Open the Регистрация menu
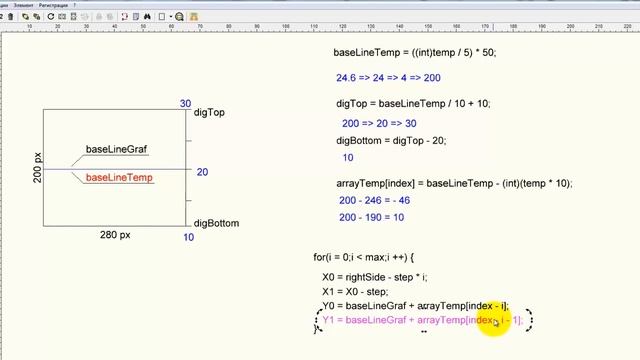Screen dimensions: 640x360 tap(53, 5)
